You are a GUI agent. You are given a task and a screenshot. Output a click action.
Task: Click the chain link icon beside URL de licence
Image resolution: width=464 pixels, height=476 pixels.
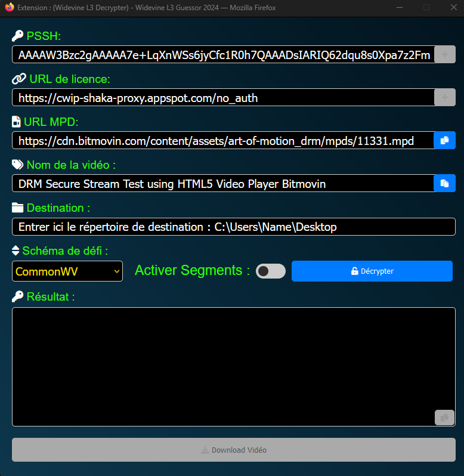19,79
